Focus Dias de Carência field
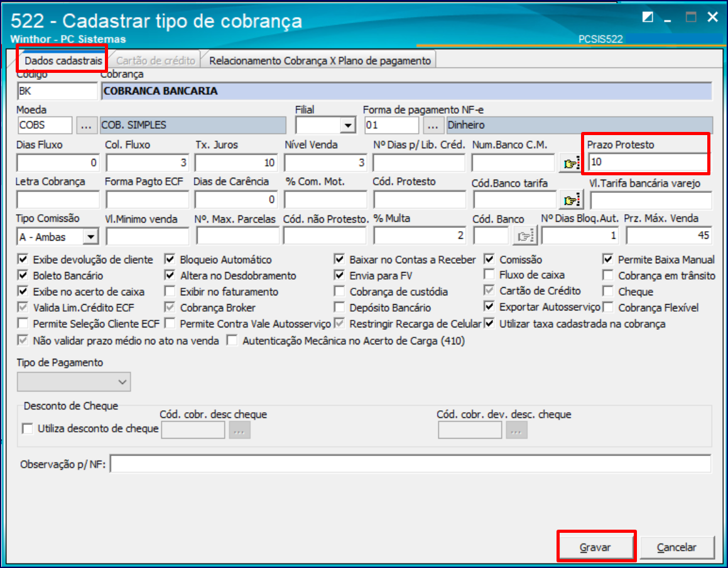 click(236, 200)
